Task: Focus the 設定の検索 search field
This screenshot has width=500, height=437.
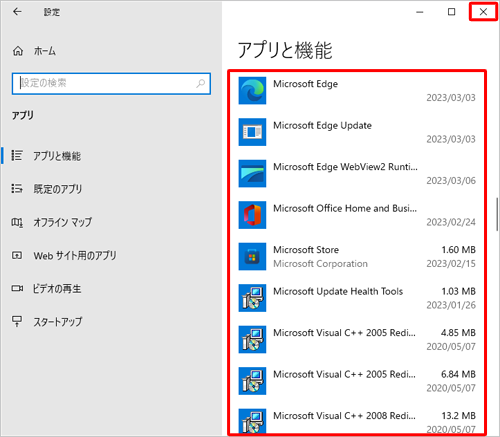Action: click(x=111, y=83)
